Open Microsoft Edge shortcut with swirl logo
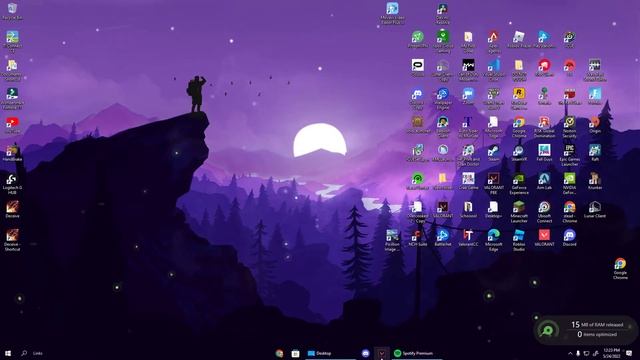The height and width of the screenshot is (360, 640). click(x=493, y=240)
